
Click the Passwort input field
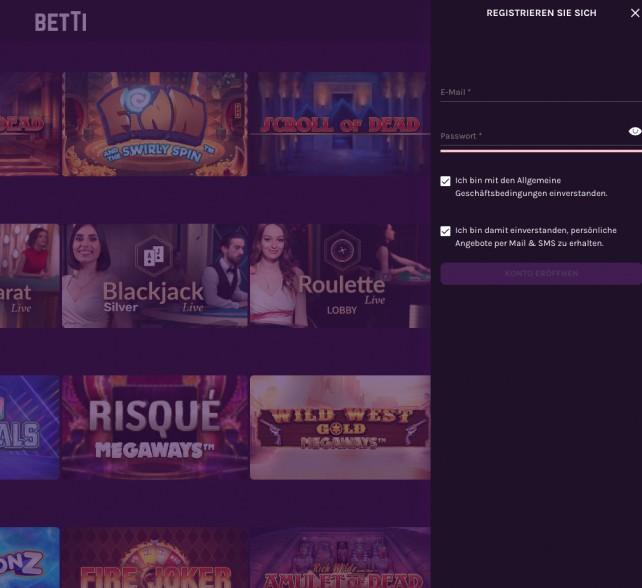point(533,136)
